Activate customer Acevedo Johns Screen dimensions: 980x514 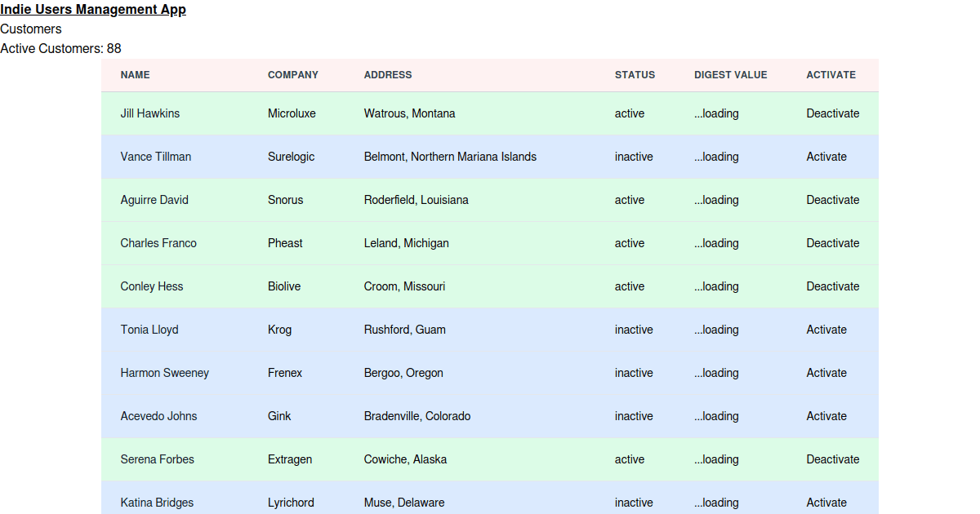coord(826,416)
